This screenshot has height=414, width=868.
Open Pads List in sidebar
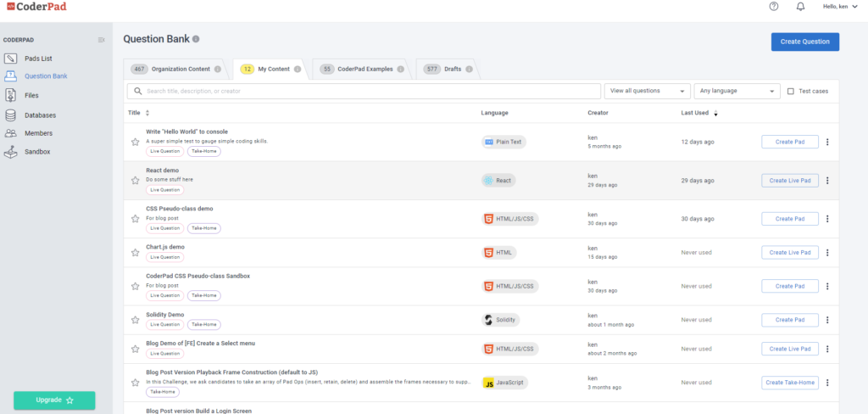[x=37, y=59]
